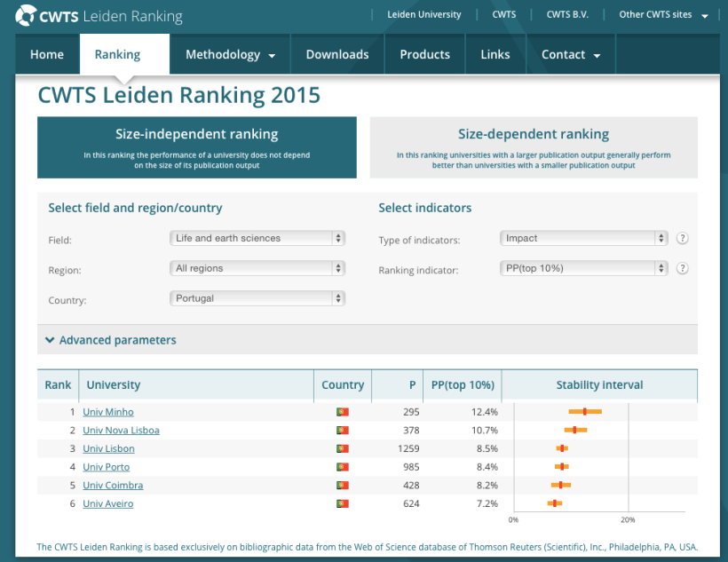Click Portugal flag in Univ Porto row

coord(342,467)
